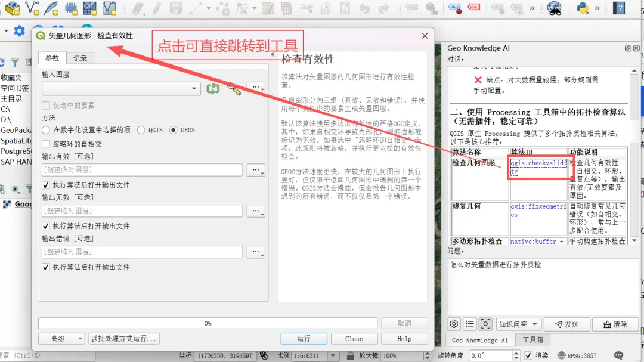Click the Geo Knowledge AI globe plugin icon
Image resolution: width=644 pixels, height=362 pixels.
pyautogui.click(x=555, y=8)
